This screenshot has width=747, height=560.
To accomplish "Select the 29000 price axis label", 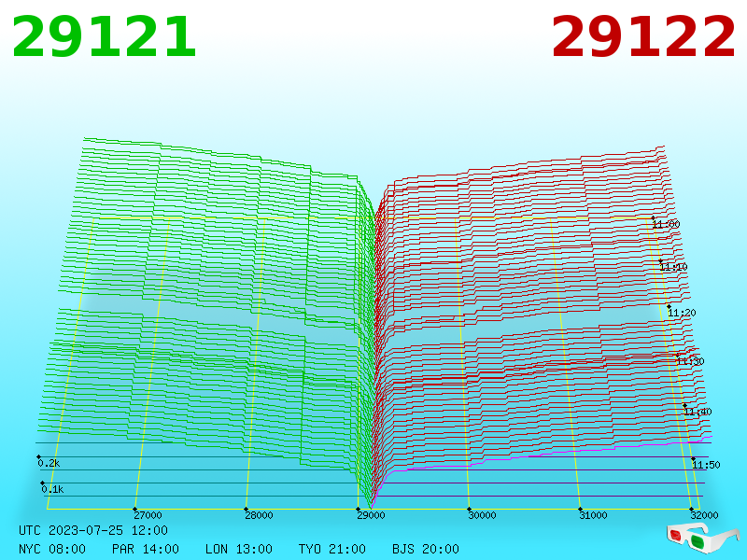I will click(x=371, y=515).
